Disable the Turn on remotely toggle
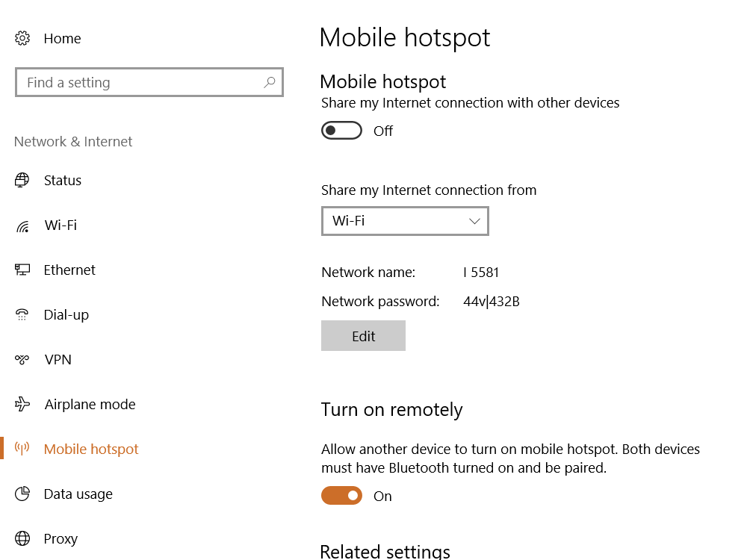 click(x=341, y=496)
